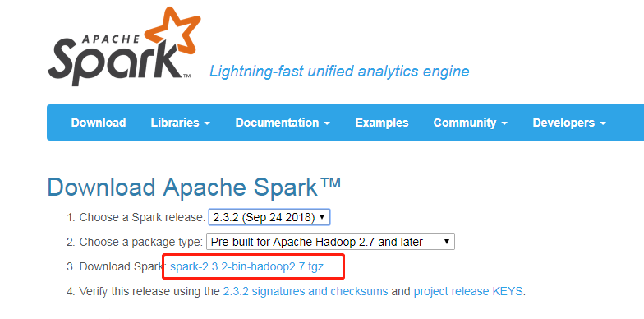Open the Download nav item
This screenshot has width=644, height=319.
(99, 123)
